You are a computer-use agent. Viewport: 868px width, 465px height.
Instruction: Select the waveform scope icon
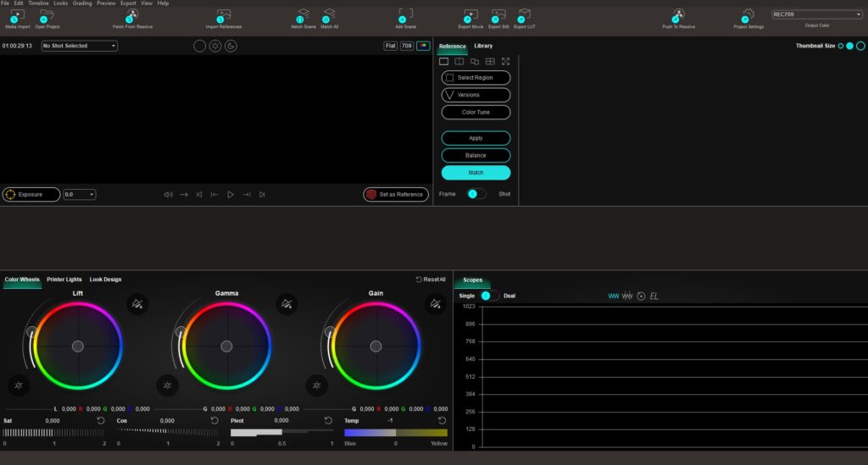click(x=614, y=296)
